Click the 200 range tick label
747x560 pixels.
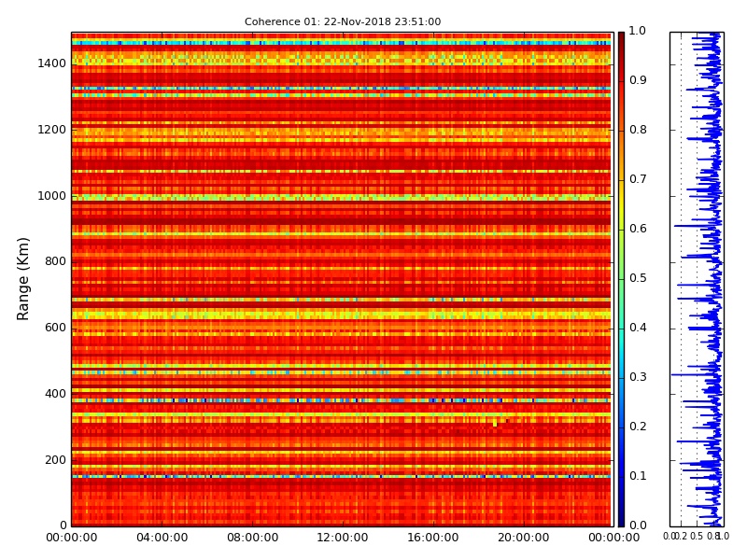coord(55,460)
